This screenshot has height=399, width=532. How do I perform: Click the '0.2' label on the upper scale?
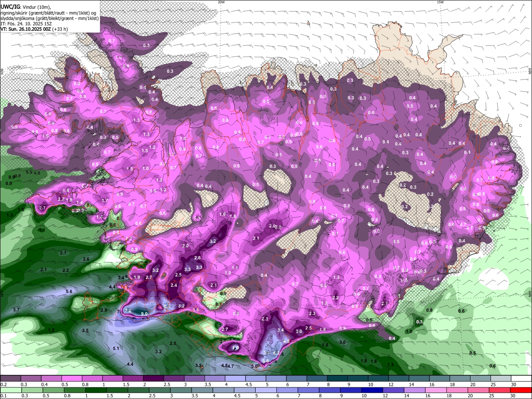[x=4, y=384]
